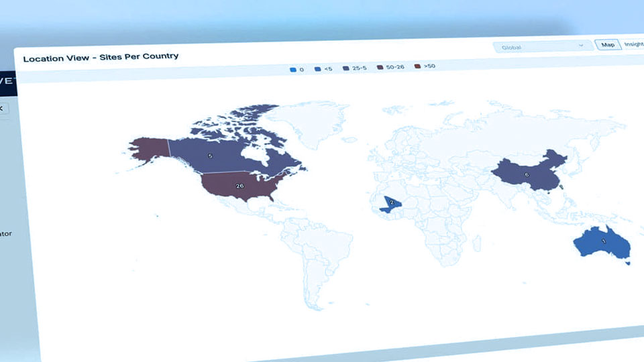Click the chevron arrow in Global dropdown
The image size is (644, 362).
[581, 46]
